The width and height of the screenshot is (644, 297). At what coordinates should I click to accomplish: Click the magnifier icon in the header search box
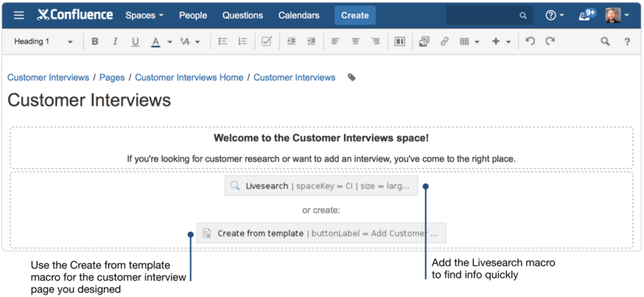coord(523,15)
